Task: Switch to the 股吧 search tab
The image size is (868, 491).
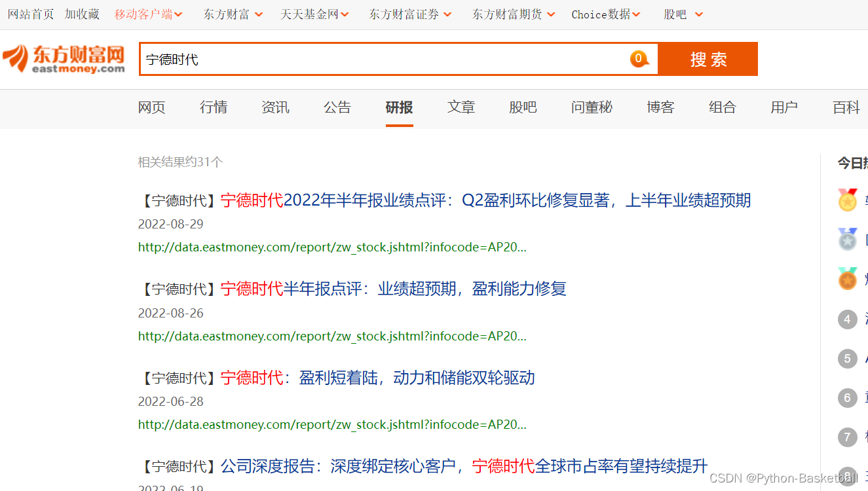Action: pos(523,107)
